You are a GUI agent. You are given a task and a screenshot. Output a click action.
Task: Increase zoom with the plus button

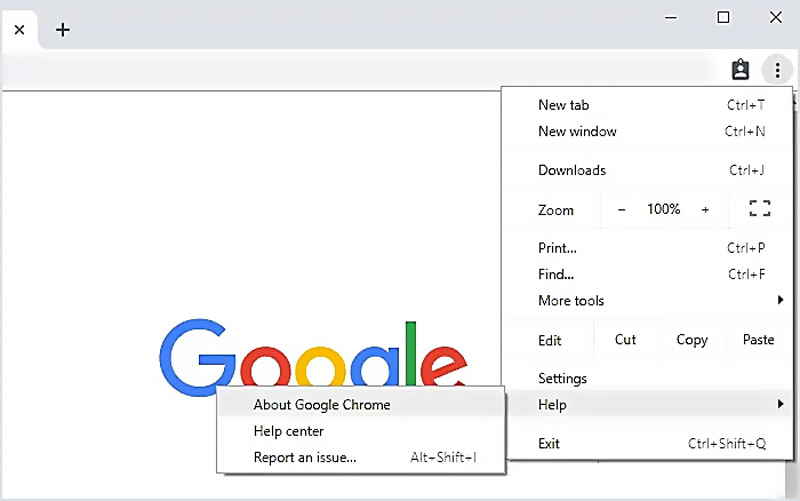pos(705,209)
